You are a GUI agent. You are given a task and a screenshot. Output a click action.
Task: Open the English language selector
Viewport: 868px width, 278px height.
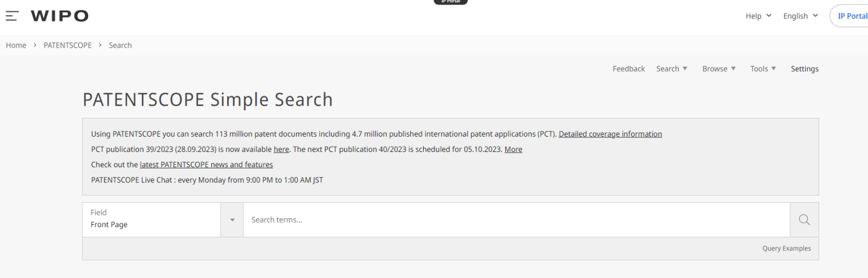click(x=800, y=16)
